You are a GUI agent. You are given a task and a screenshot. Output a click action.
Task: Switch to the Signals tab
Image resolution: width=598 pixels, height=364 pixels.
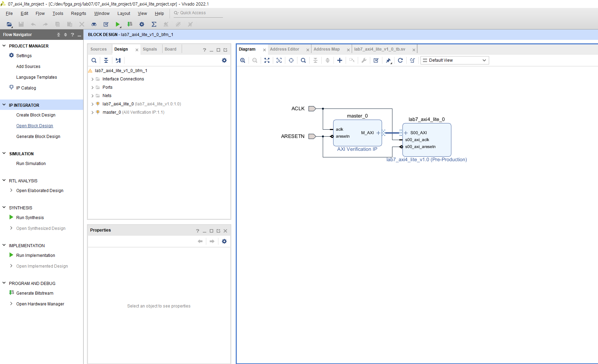[150, 49]
